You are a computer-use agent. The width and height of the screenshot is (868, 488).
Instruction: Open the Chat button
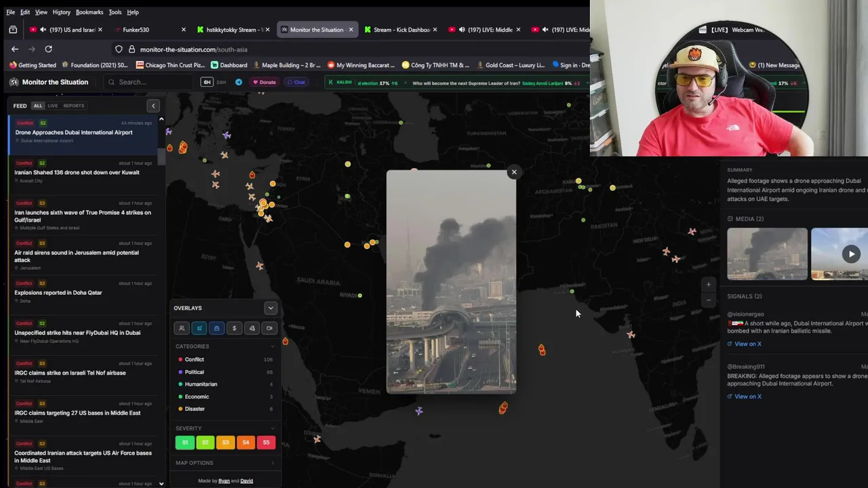[296, 82]
